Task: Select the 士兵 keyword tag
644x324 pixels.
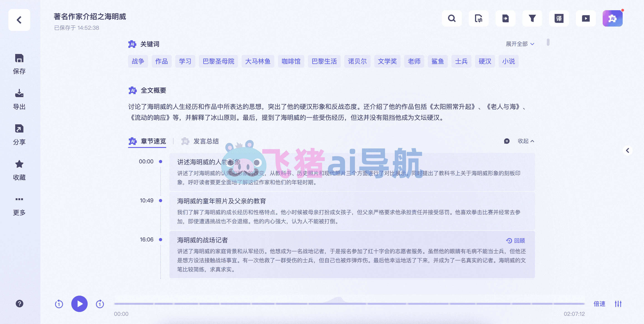Action: (461, 61)
